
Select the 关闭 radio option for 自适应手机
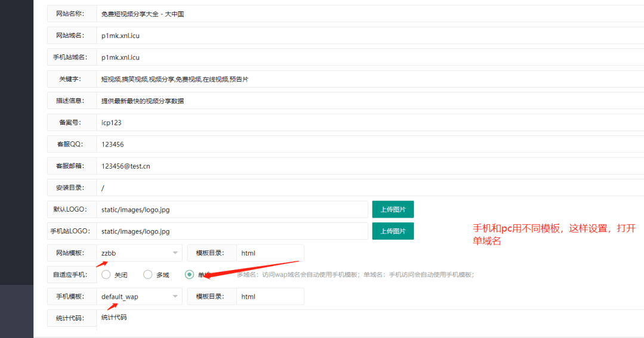point(106,275)
